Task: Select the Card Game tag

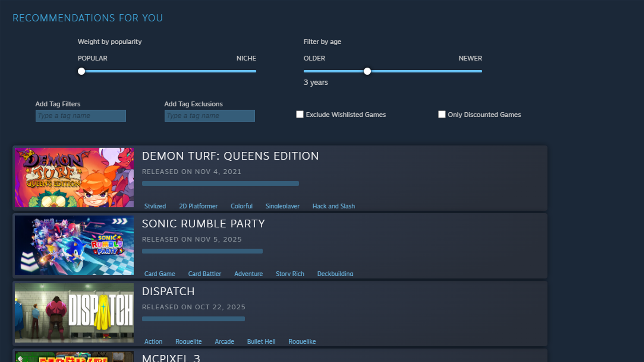Action: [x=160, y=274]
